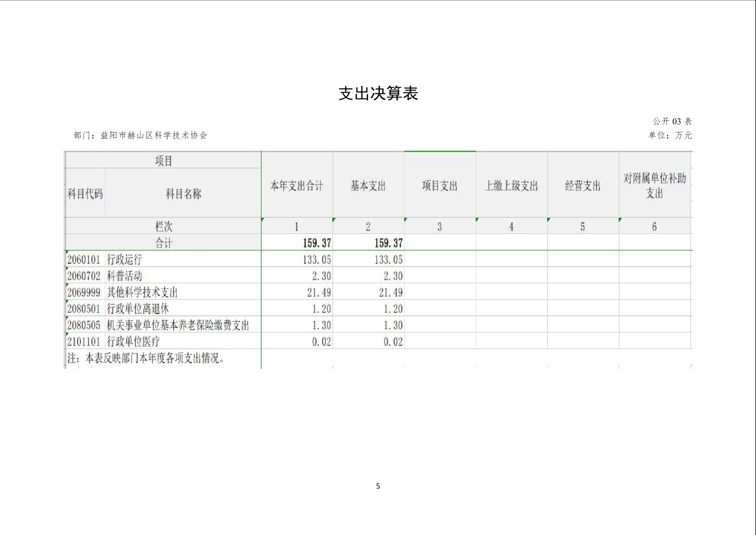Click the 支出决算表 title heading
The width and height of the screenshot is (756, 535).
coord(378,93)
